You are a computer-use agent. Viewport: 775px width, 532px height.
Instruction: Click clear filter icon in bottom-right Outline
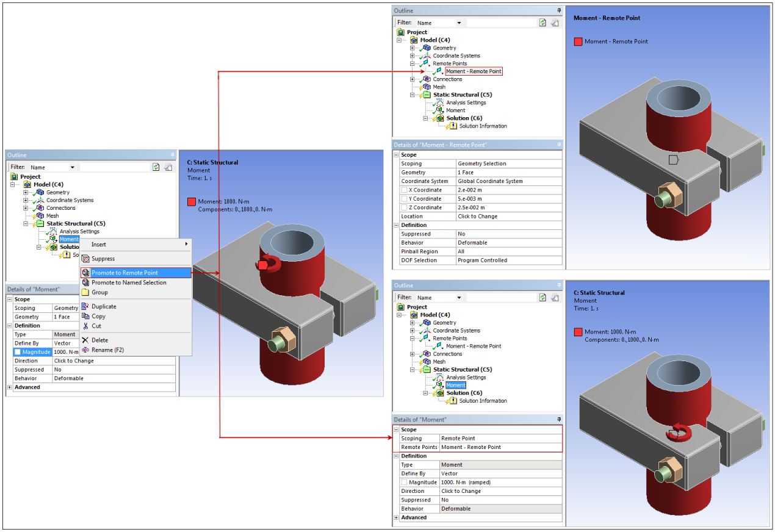coord(555,297)
